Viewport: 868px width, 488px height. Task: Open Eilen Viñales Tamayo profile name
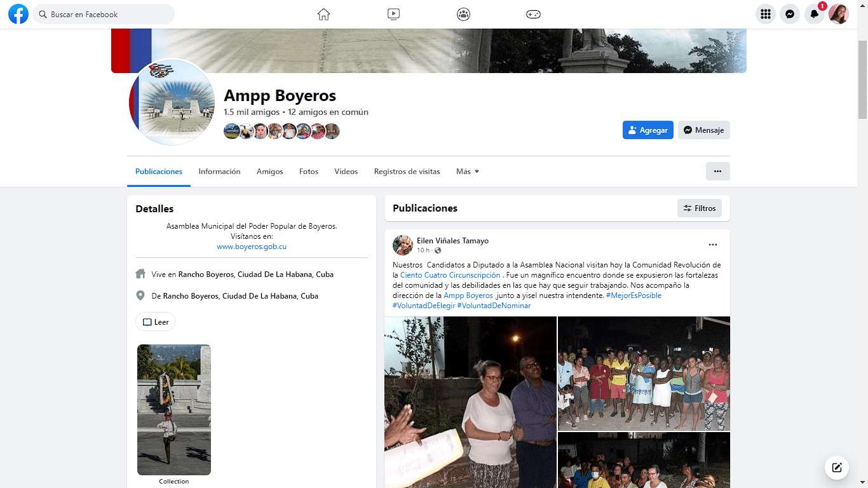pos(452,241)
